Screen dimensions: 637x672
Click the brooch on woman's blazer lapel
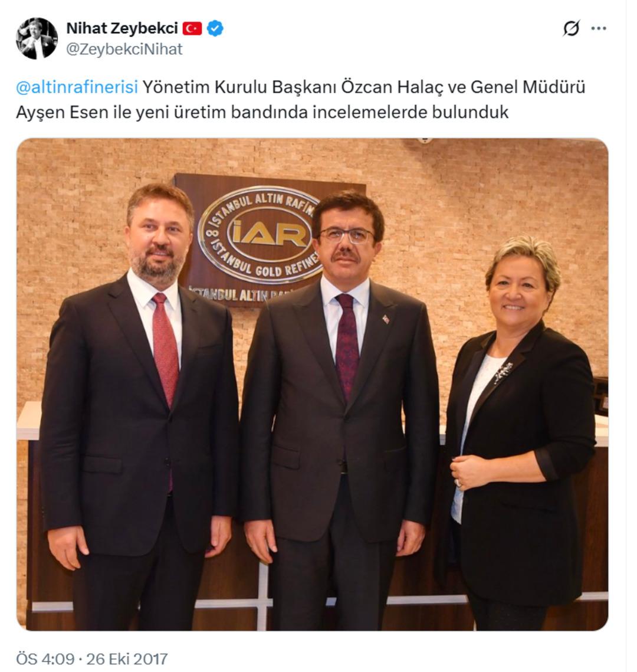[x=503, y=372]
